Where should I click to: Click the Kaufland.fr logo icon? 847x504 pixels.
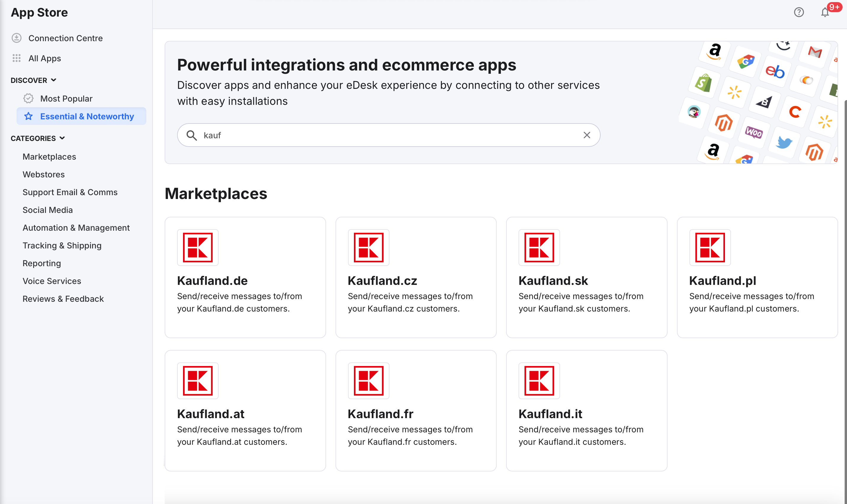(368, 381)
